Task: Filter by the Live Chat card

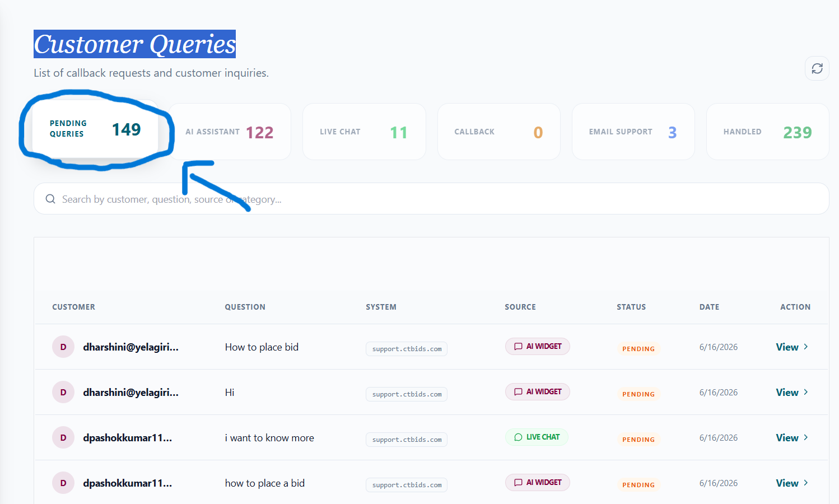Action: pyautogui.click(x=364, y=132)
